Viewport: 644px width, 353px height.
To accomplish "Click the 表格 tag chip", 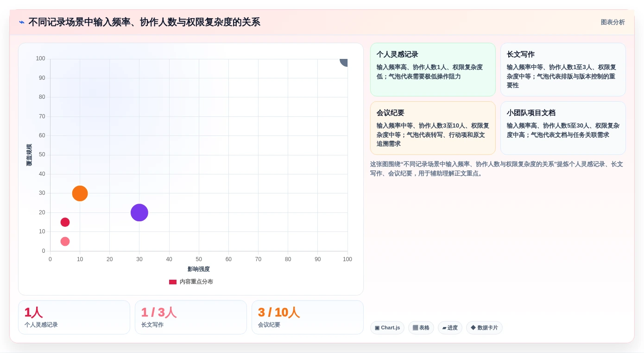I will click(x=421, y=328).
